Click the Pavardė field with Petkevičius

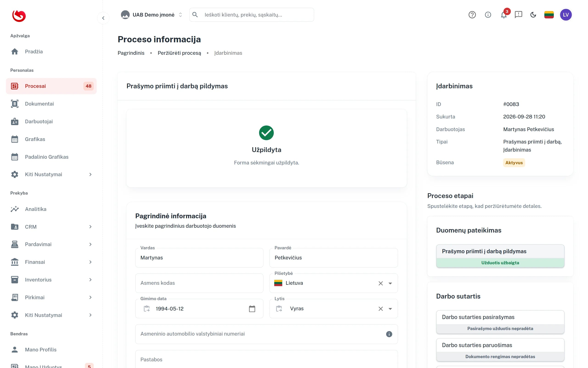point(333,258)
